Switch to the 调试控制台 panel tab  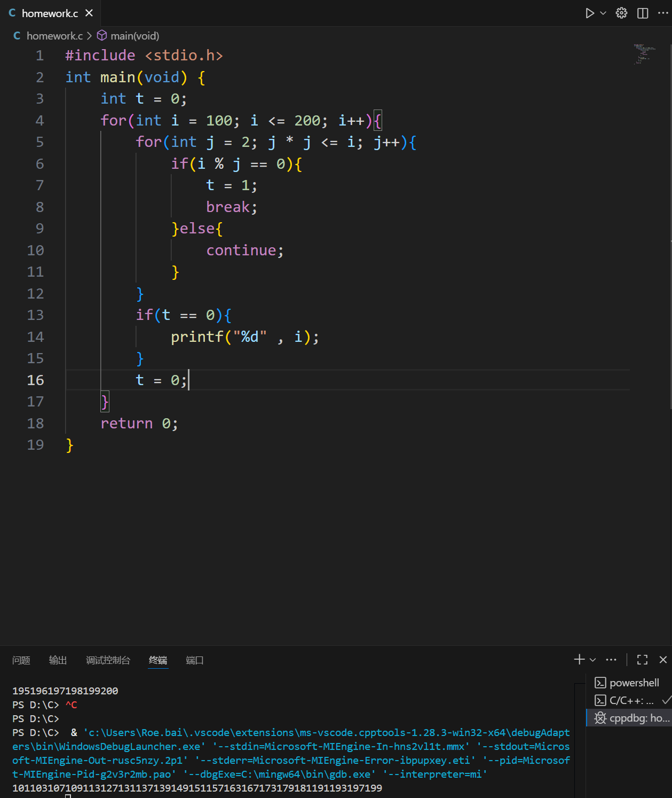(108, 660)
